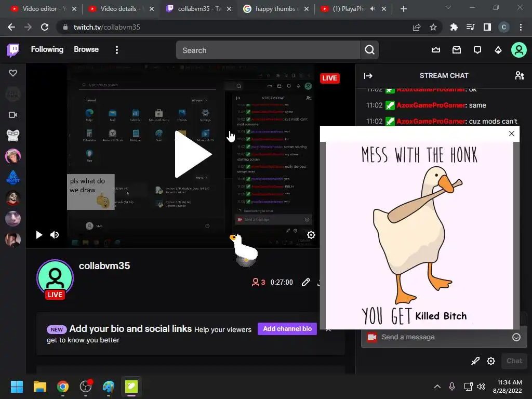
Task: Open the clock showing 11:34 AM
Action: pos(507,387)
